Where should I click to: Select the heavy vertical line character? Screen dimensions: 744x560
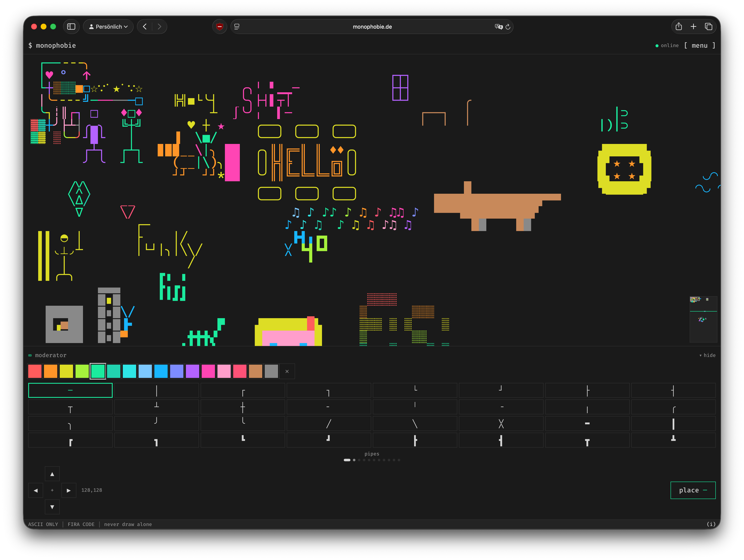[x=673, y=424]
